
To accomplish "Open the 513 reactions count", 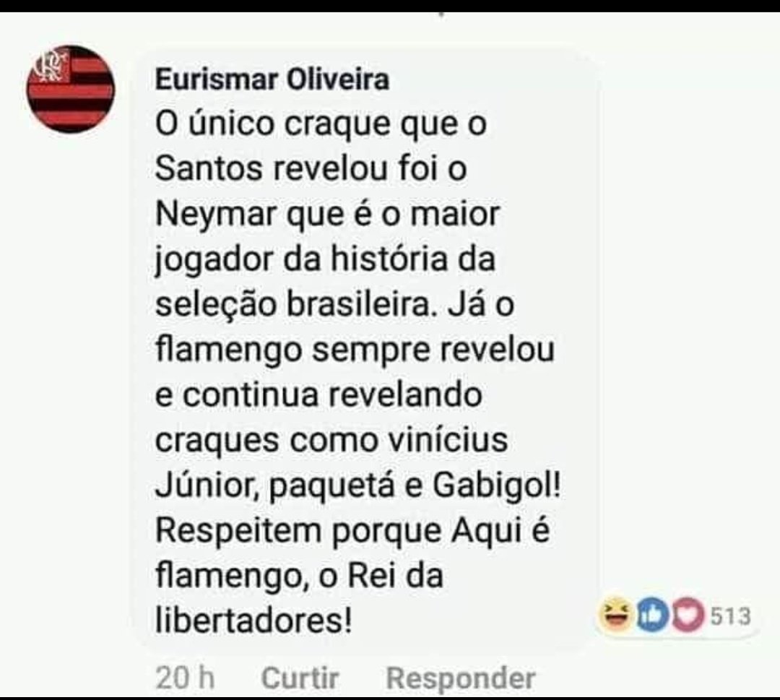I will click(730, 616).
